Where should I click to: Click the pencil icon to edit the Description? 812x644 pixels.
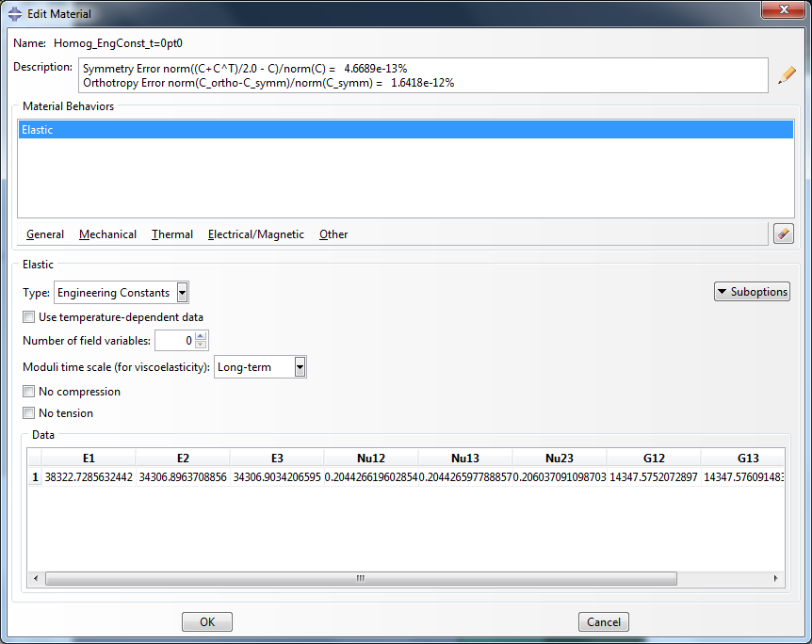(788, 75)
